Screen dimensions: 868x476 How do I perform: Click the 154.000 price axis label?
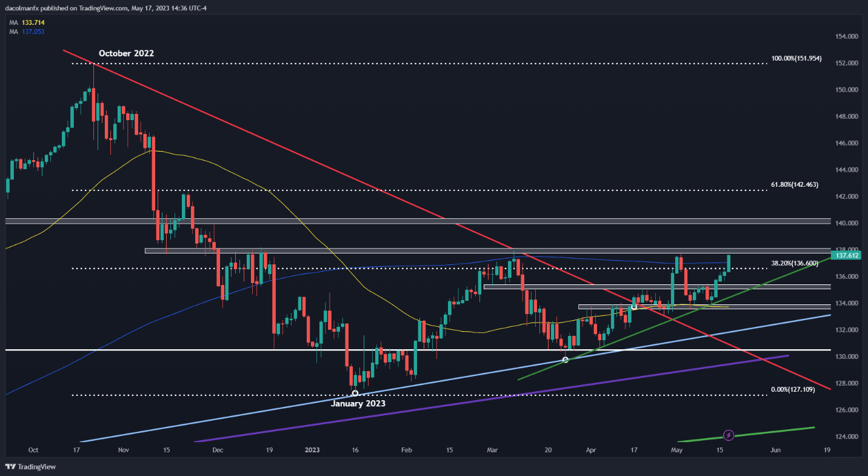tap(846, 36)
